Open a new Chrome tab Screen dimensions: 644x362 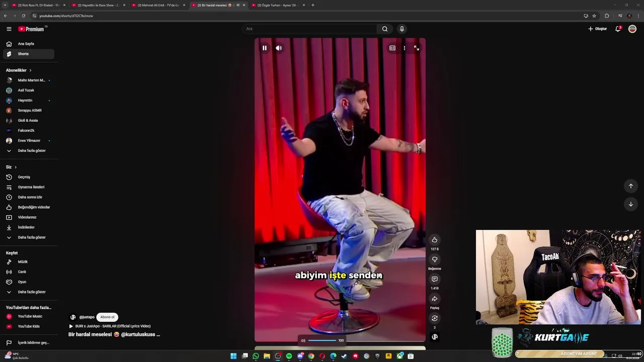tap(313, 5)
